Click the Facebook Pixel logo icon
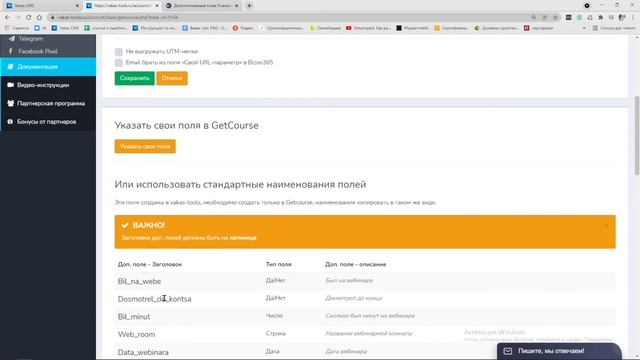Viewport: 640px width, 360px height. pyautogui.click(x=11, y=51)
